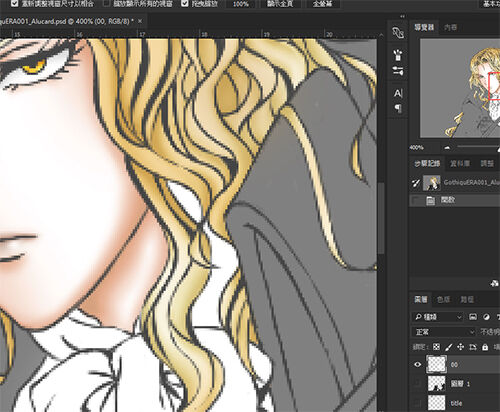The width and height of the screenshot is (500, 412).
Task: Open the workspace switcher at top right
Action: [491, 4]
